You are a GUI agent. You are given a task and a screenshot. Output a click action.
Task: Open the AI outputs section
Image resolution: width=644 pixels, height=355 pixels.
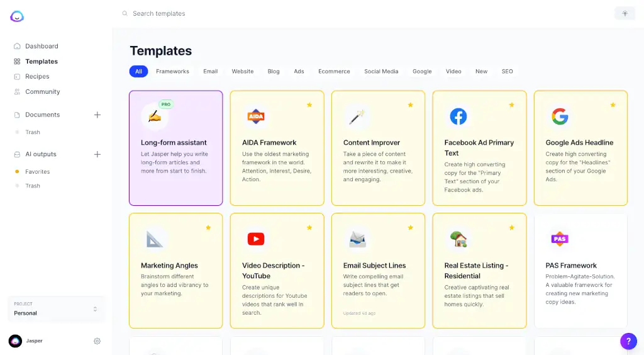tap(41, 154)
